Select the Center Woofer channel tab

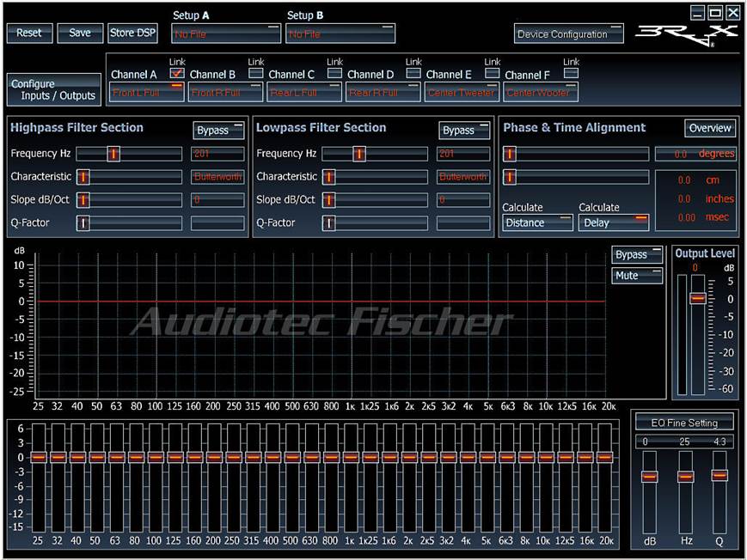541,93
